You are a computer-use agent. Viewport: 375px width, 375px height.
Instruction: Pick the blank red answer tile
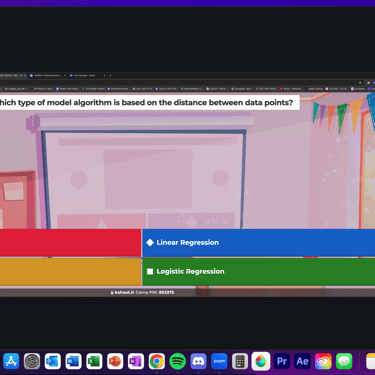pos(70,243)
